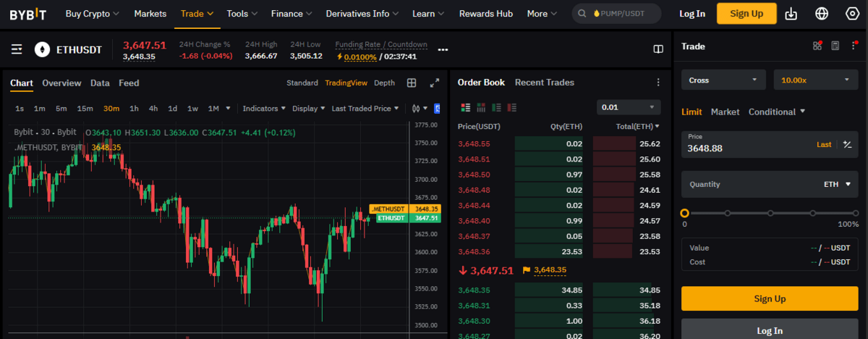Expand the Trade menu
The image size is (868, 339).
pos(197,14)
